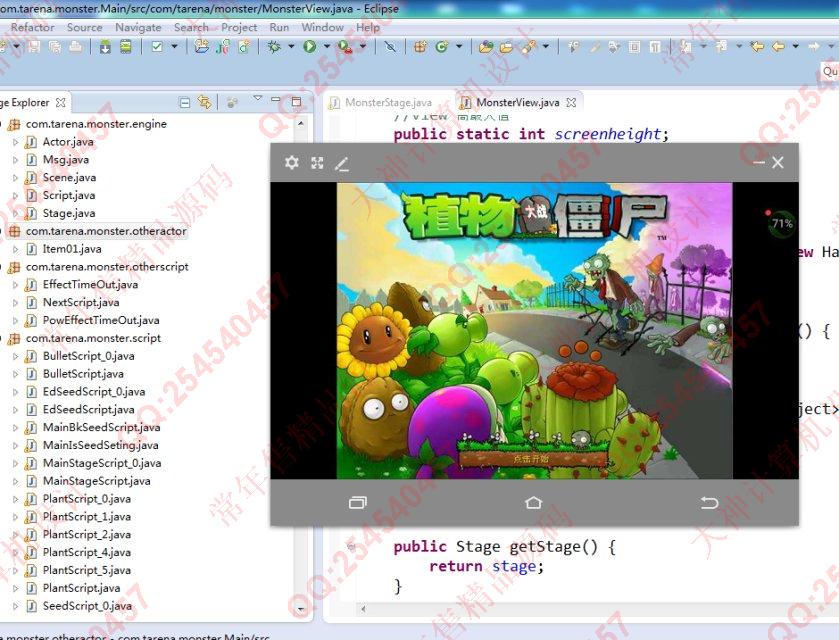Click the 71% progress indicator circle
The height and width of the screenshot is (640, 839).
point(781,224)
